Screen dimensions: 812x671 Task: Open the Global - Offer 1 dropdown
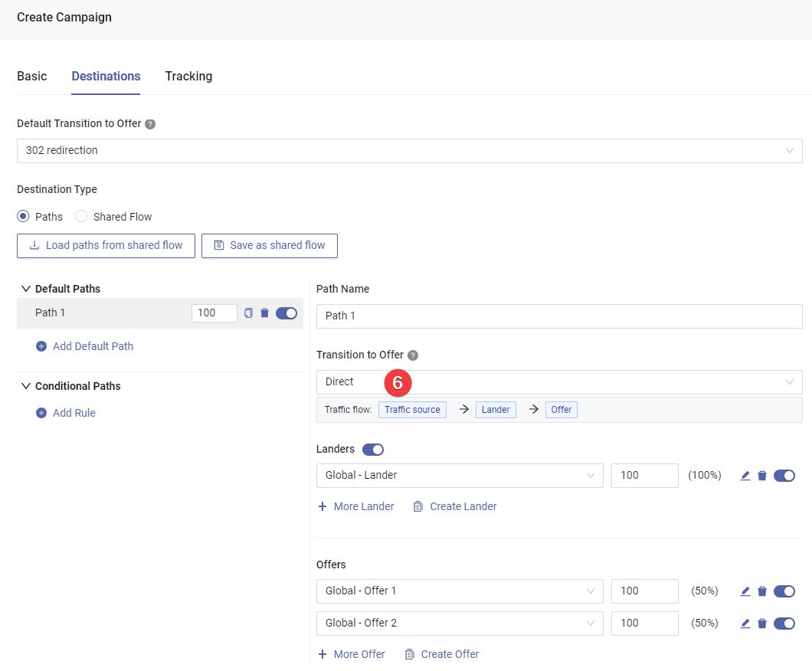pyautogui.click(x=460, y=591)
